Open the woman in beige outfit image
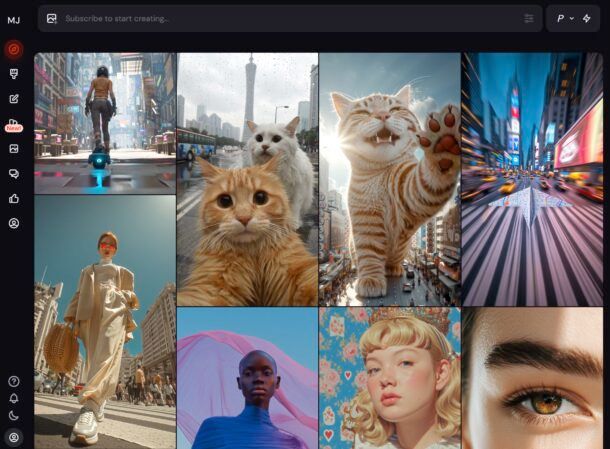 [x=105, y=322]
